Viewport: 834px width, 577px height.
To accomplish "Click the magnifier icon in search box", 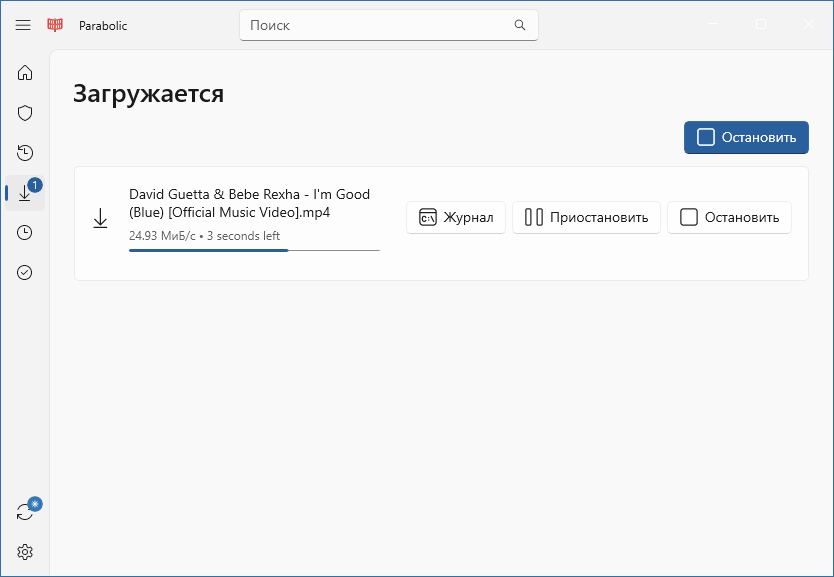I will (x=519, y=25).
